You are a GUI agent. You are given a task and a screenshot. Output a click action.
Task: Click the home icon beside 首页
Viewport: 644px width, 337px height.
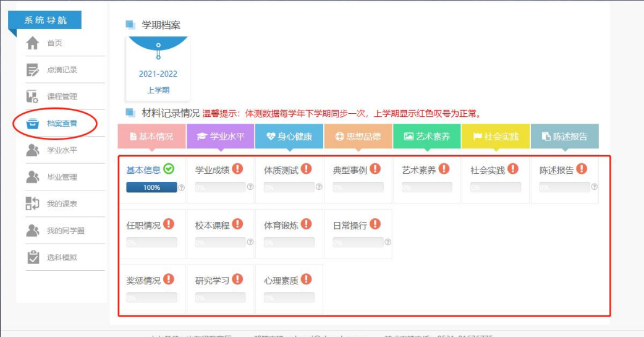pyautogui.click(x=33, y=43)
